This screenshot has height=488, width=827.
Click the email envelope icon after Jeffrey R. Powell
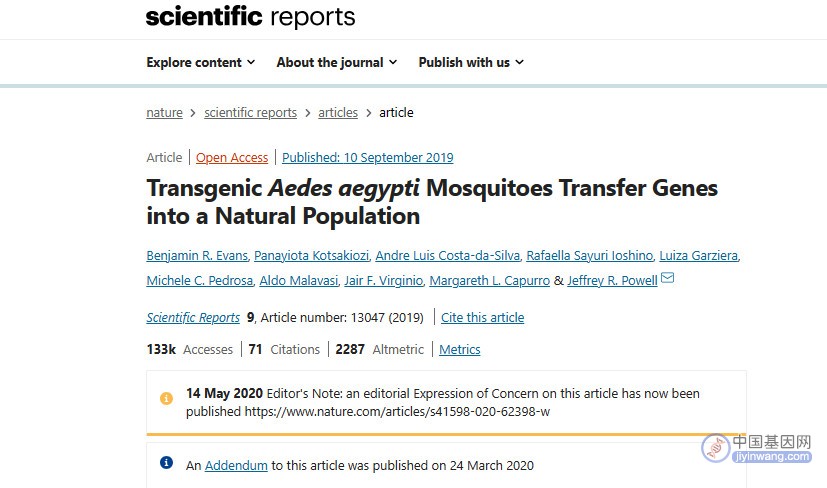click(x=667, y=278)
